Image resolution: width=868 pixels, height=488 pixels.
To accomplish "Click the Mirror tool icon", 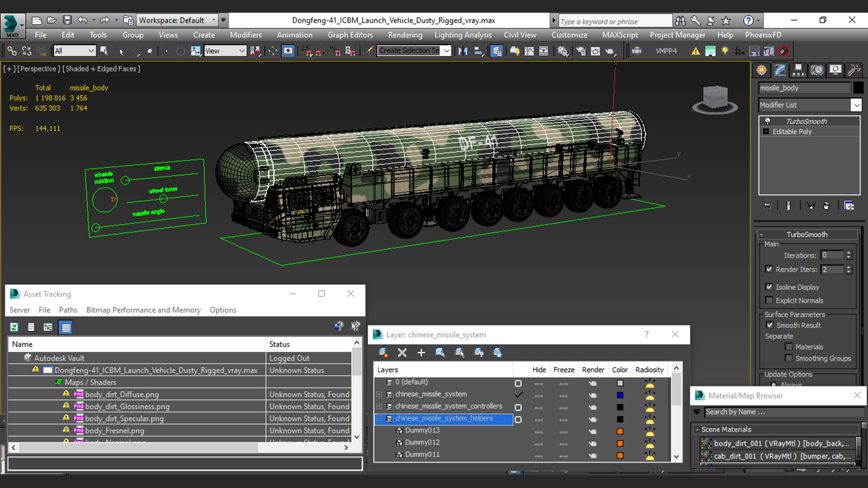I will (x=463, y=51).
